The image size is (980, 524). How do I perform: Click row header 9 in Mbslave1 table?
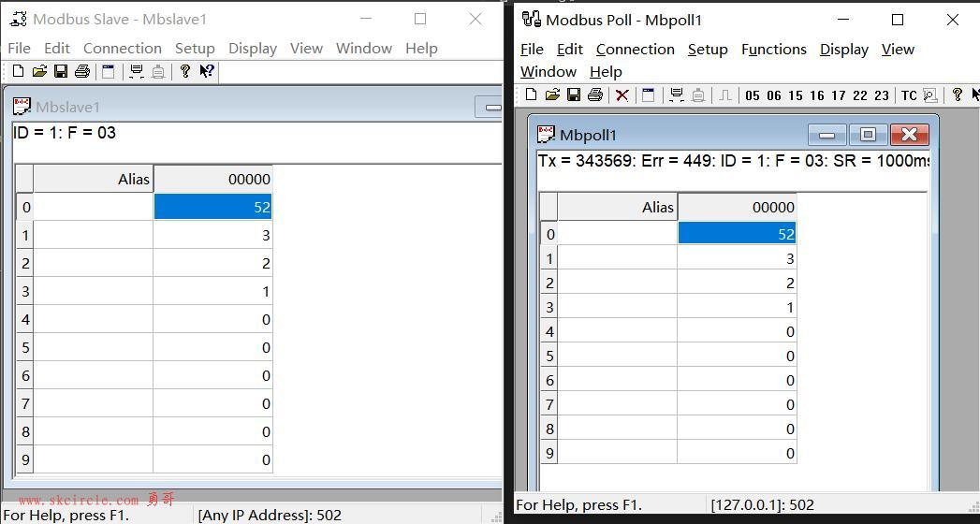(25, 459)
